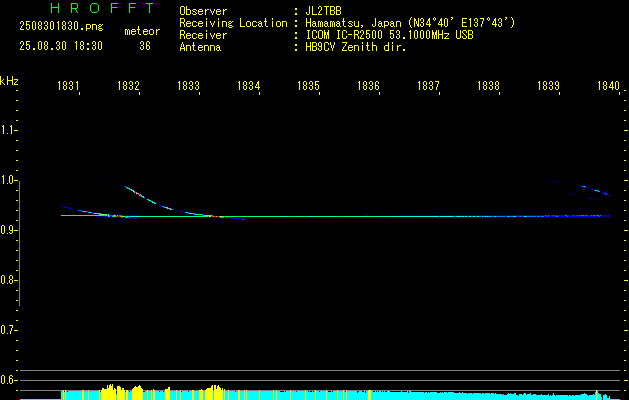The height and width of the screenshot is (400, 629).
Task: Click the 0.9 kHz frequency label
Action: coord(8,230)
